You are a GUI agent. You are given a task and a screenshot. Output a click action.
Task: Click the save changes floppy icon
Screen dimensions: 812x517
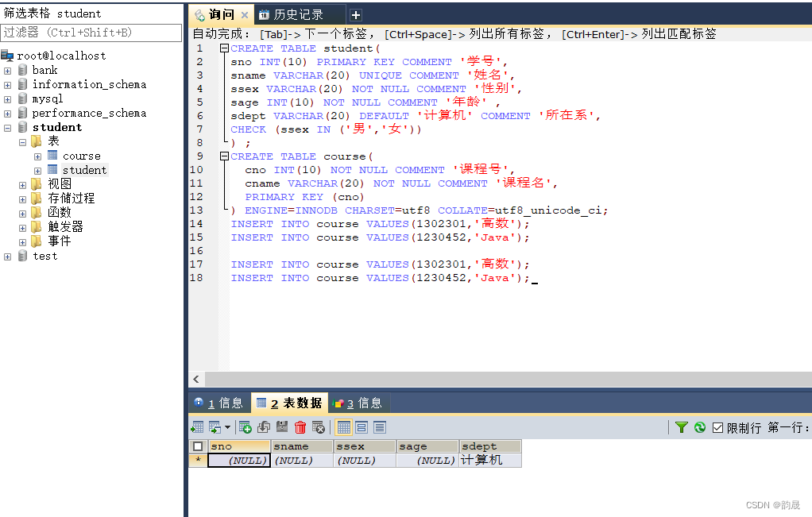click(x=282, y=427)
